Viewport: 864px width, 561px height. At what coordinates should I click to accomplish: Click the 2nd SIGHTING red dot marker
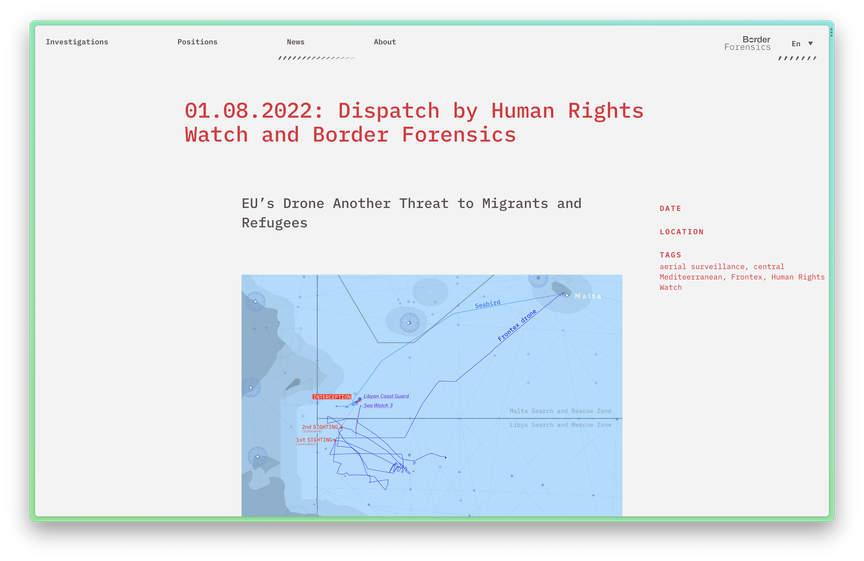pyautogui.click(x=341, y=427)
